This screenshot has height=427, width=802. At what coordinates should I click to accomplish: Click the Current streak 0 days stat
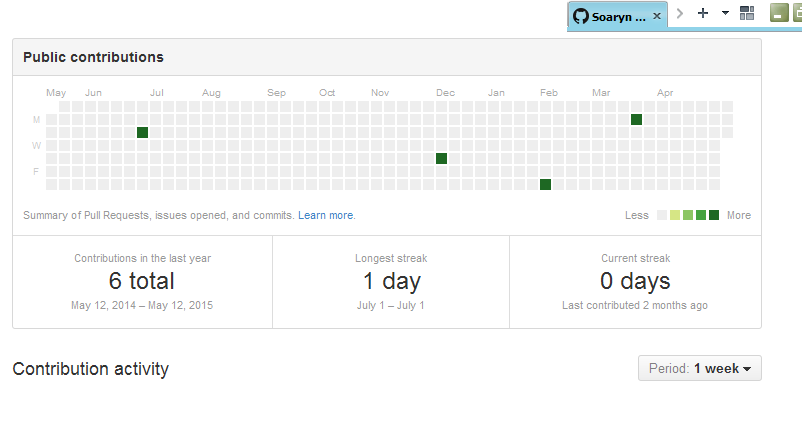635,281
